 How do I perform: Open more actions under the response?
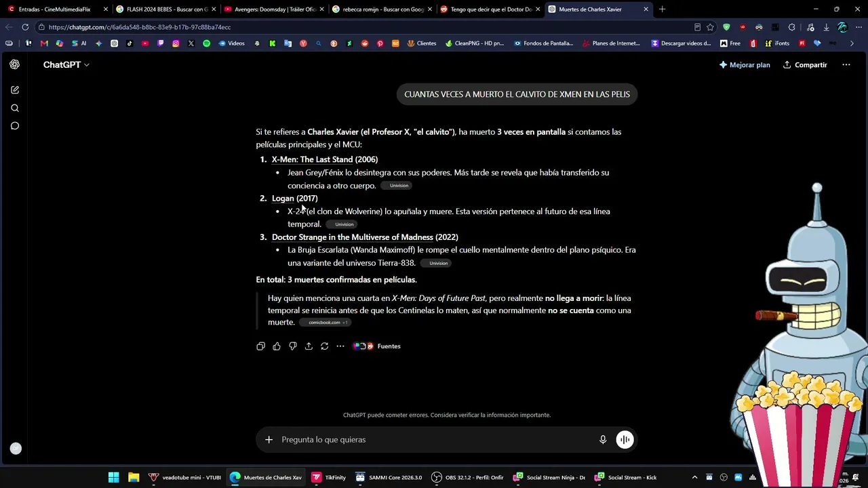pyautogui.click(x=340, y=346)
